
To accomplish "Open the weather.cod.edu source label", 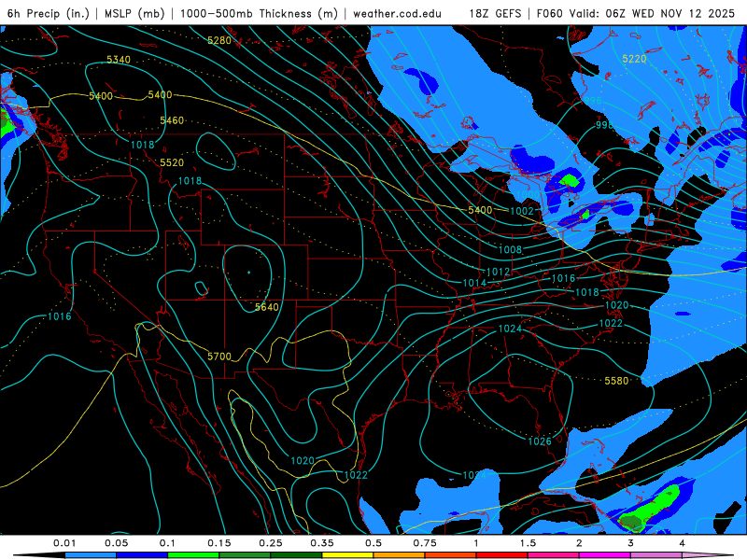I will (x=397, y=13).
